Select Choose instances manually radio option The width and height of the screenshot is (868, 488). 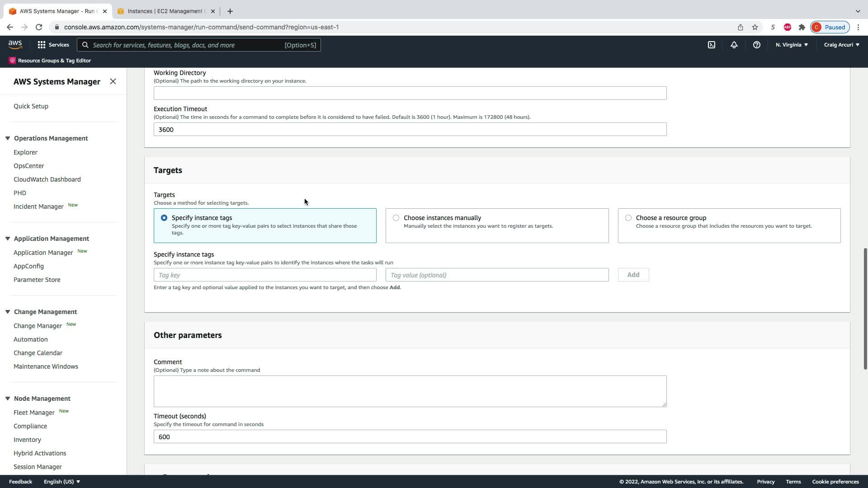click(x=396, y=218)
